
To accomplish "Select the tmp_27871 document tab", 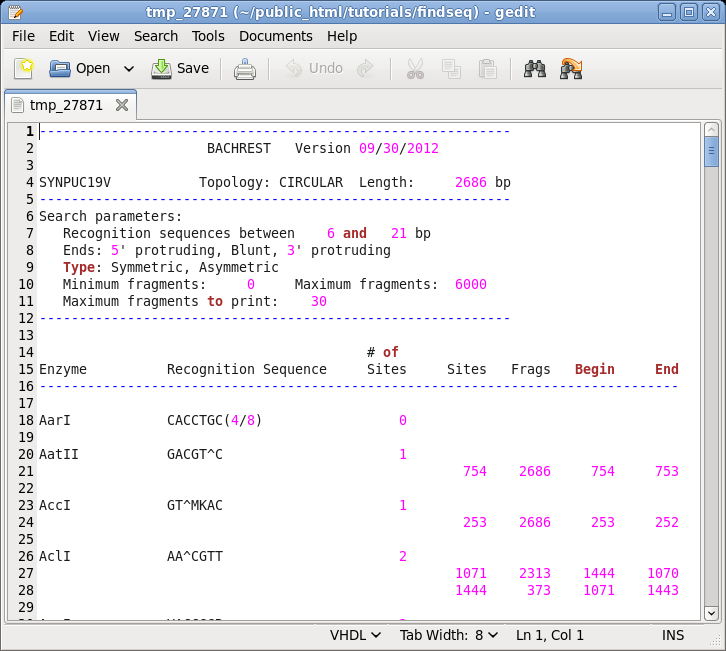I will pyautogui.click(x=66, y=105).
